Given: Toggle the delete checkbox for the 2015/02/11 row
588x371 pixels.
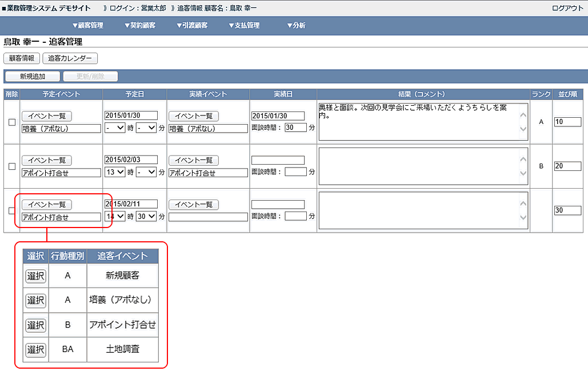Looking at the screenshot, I should pyautogui.click(x=12, y=210).
